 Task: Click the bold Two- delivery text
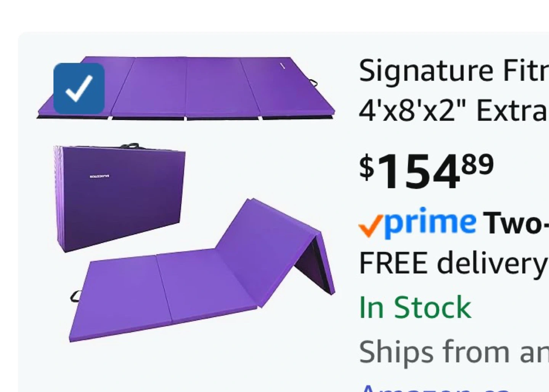[516, 223]
